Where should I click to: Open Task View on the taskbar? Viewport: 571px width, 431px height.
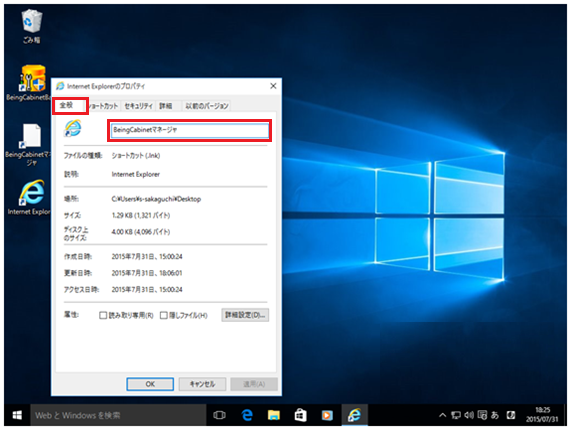[219, 415]
